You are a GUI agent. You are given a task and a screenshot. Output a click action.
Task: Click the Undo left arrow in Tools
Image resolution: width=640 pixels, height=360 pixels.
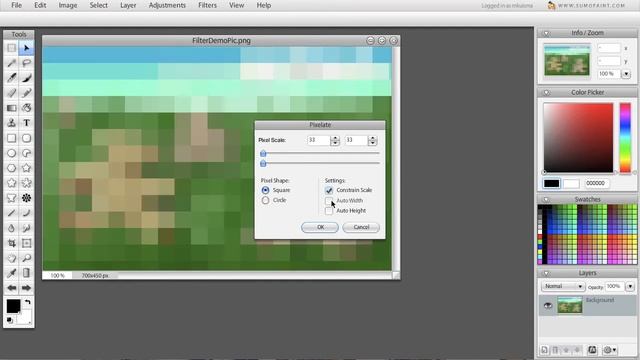pyautogui.click(x=11, y=288)
